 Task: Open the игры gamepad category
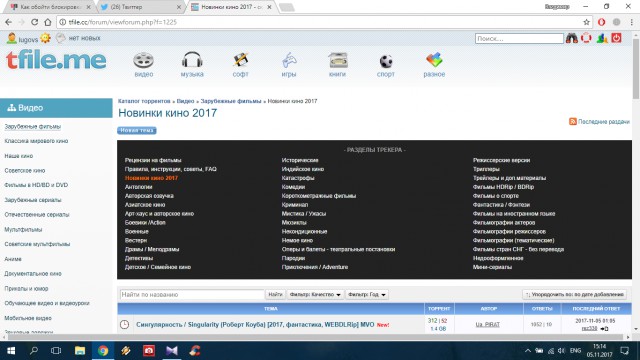coord(289,64)
